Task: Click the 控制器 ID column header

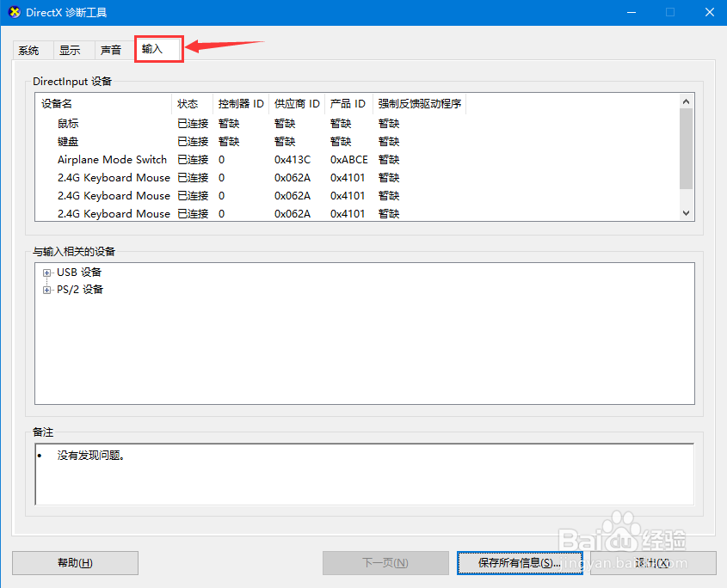Action: 240,103
